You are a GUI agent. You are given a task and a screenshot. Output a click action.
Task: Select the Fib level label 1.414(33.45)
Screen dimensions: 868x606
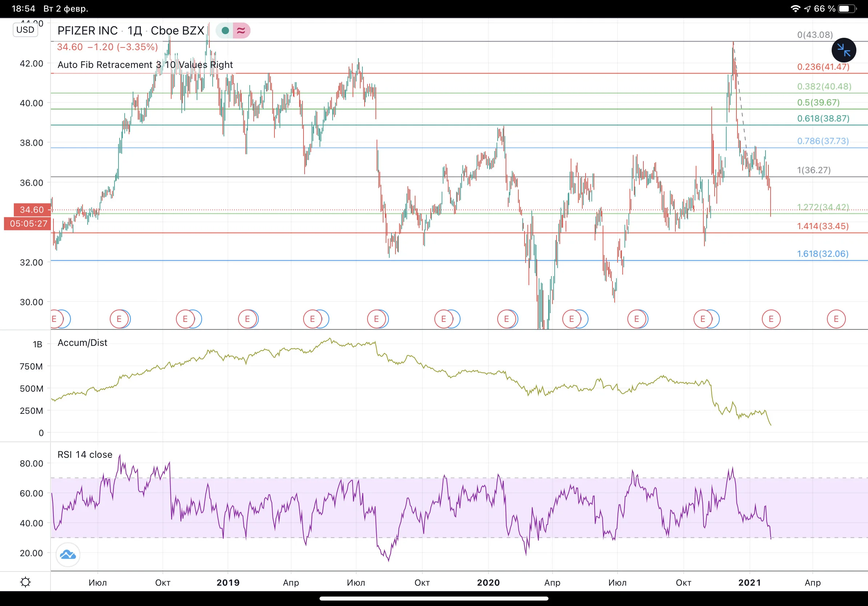coord(823,226)
